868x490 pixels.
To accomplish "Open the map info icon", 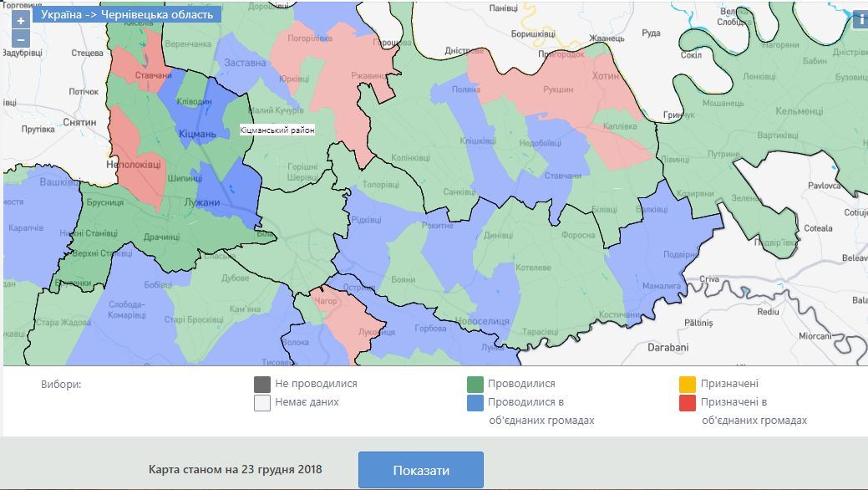I will point(860,21).
